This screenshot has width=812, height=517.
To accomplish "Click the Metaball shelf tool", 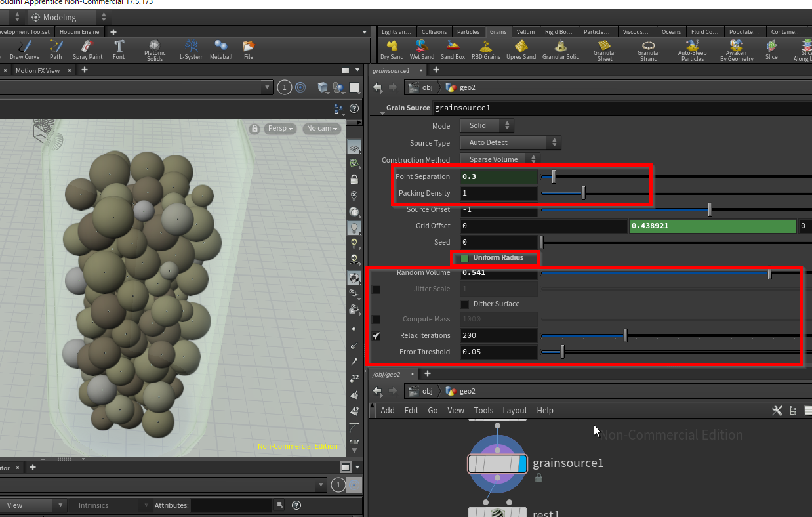I will (221, 50).
